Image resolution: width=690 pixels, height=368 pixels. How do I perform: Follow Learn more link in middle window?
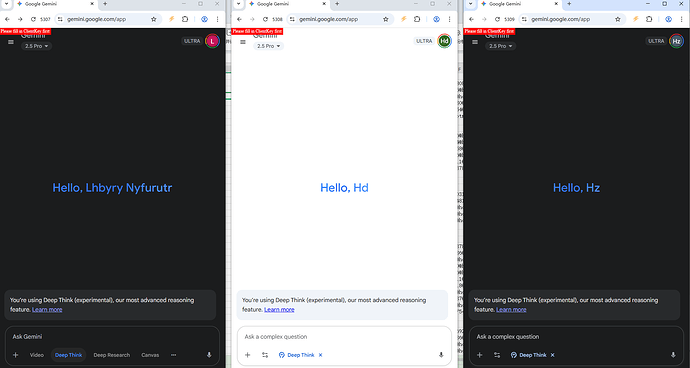[279, 309]
